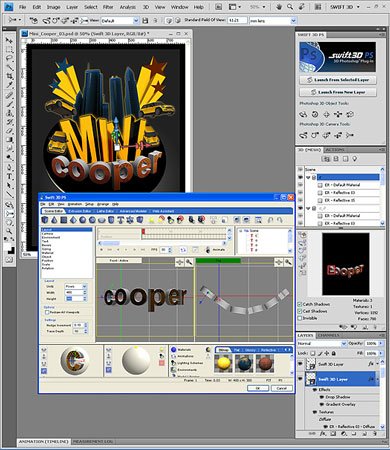390x450 pixels.
Task: Click the red timeline frame marker
Action: point(143,231)
